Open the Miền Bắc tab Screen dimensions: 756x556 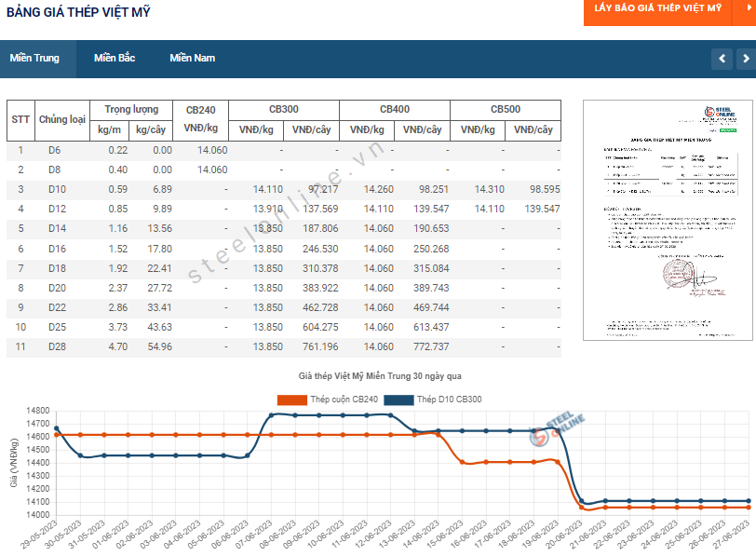click(115, 59)
